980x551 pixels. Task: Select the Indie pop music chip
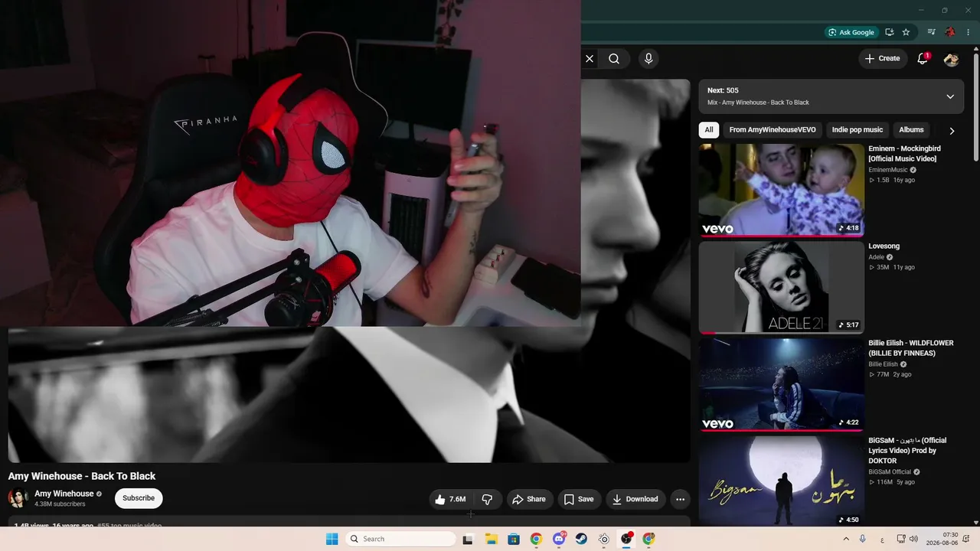click(857, 130)
